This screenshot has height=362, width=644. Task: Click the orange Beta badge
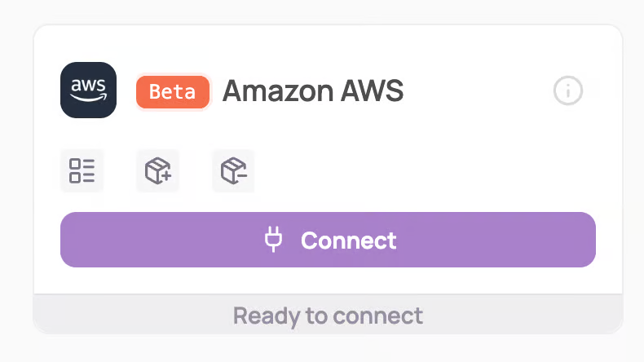[x=173, y=92]
